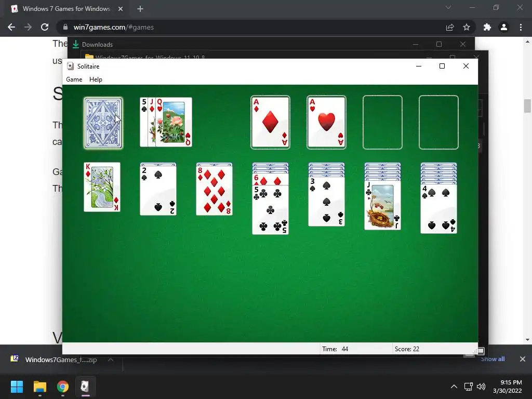The height and width of the screenshot is (399, 532).
Task: Open volume control tray icon
Action: tap(481, 387)
